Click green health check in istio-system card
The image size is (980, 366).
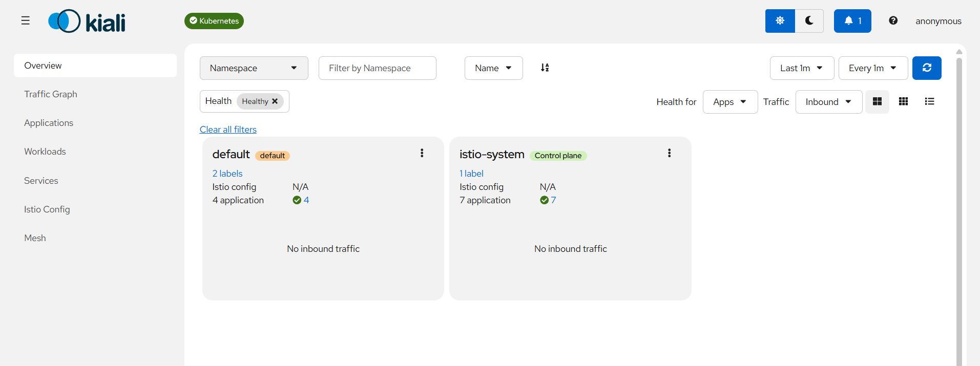coord(544,200)
